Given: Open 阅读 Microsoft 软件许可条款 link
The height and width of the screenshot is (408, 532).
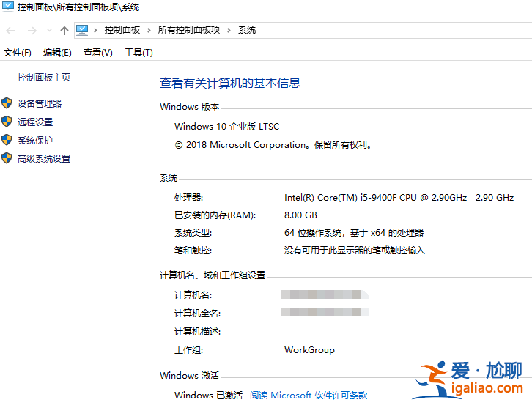Looking at the screenshot, I should pos(309,396).
